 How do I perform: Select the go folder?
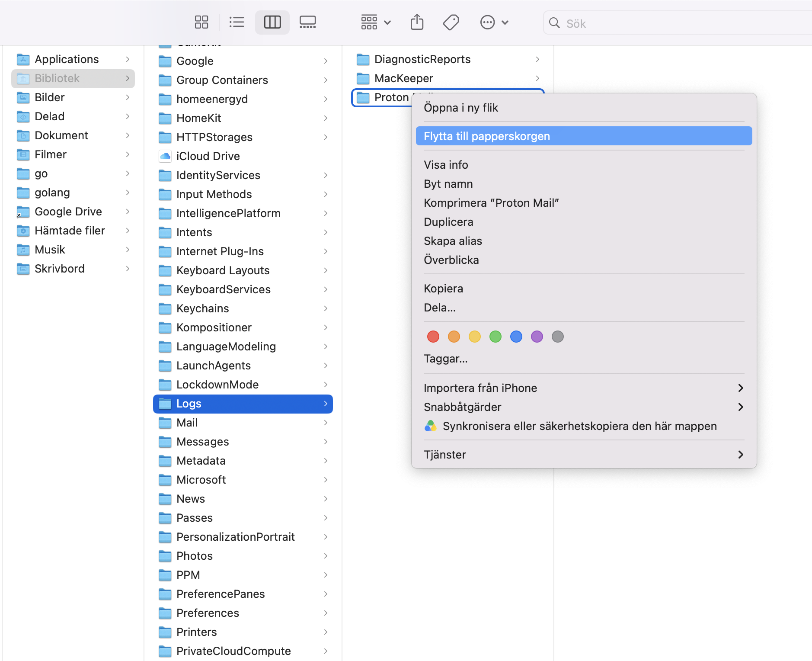point(73,173)
